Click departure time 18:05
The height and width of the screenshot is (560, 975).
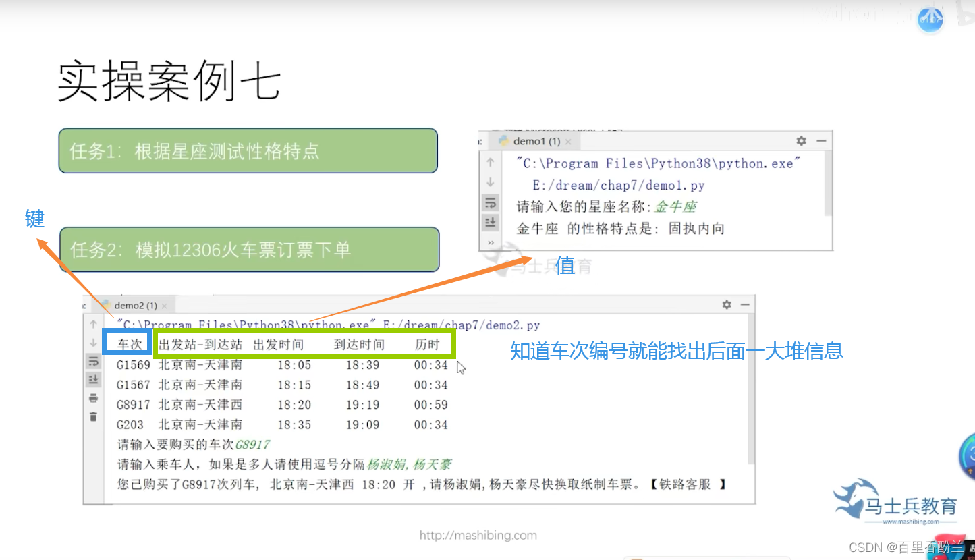[x=294, y=365]
